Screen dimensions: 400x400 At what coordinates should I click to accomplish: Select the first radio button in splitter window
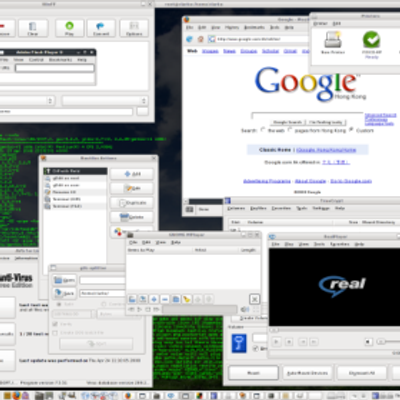tap(59, 304)
